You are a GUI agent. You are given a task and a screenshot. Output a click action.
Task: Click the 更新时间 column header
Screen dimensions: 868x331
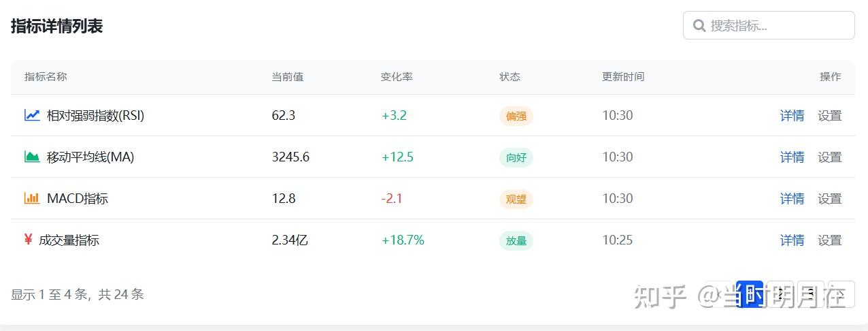point(622,77)
